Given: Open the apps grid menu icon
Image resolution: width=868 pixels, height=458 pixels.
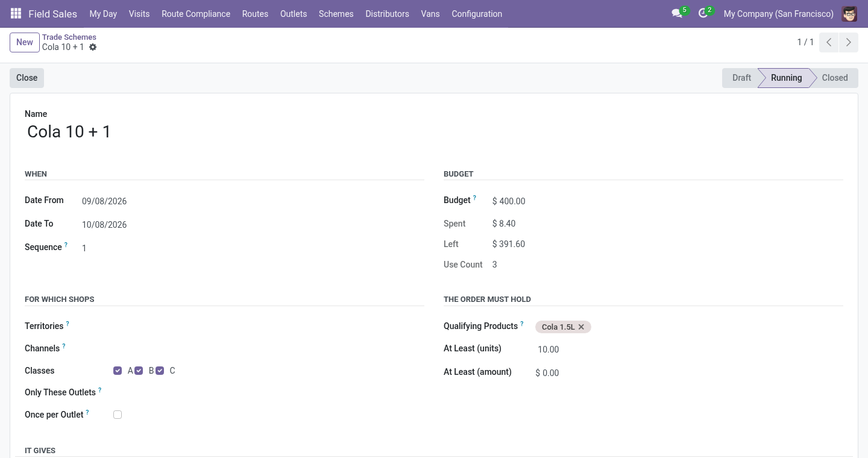Looking at the screenshot, I should [x=16, y=13].
